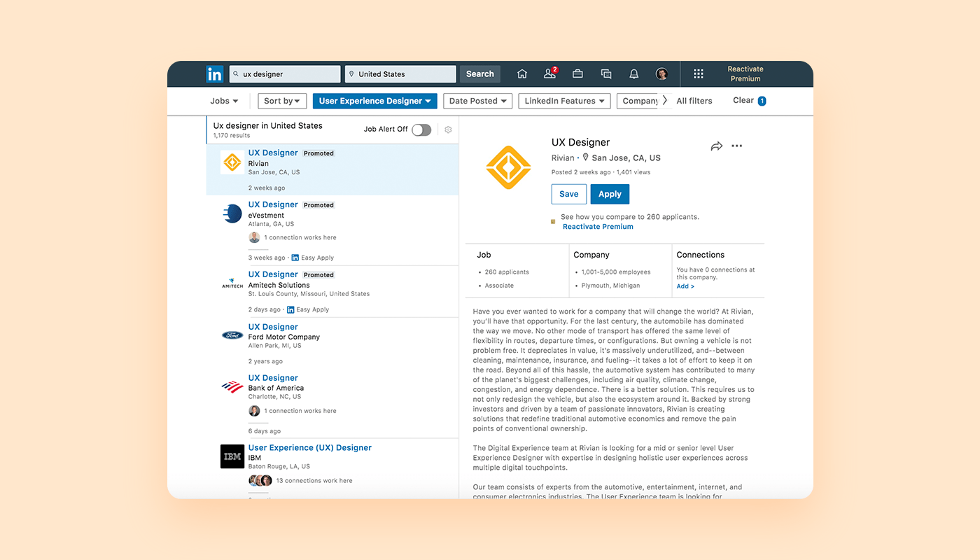Viewport: 980px width, 560px height.
Task: Click 'Baton Rouge, LA, US' location text
Action: [x=279, y=467]
